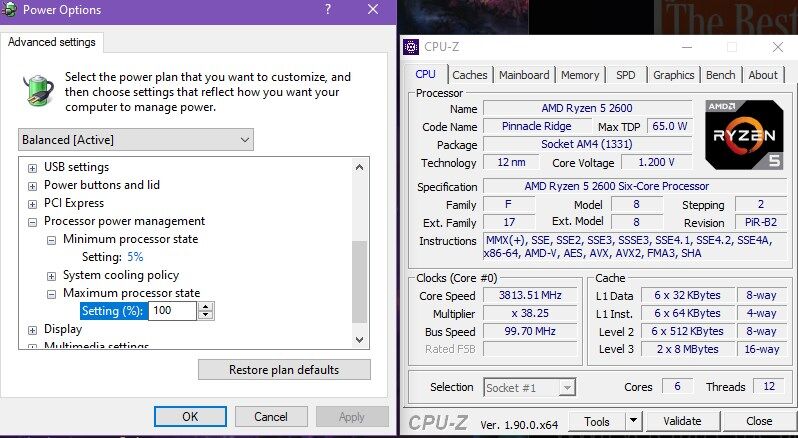Decrease maximum processor state with down arrow
Viewport: 798px width, 438px height.
(x=206, y=315)
